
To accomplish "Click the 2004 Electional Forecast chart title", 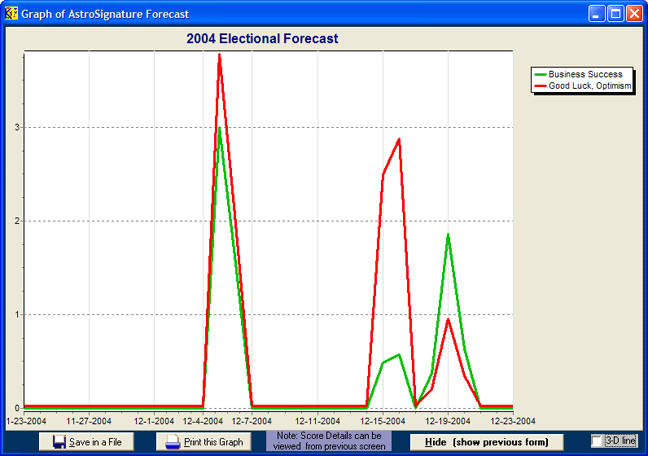I will pos(262,39).
